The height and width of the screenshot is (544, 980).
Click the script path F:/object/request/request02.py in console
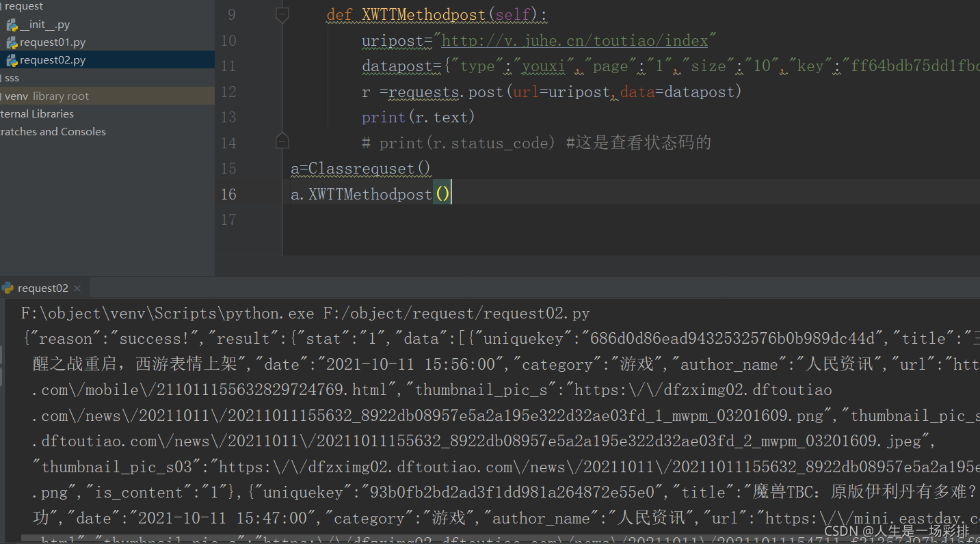tap(456, 314)
